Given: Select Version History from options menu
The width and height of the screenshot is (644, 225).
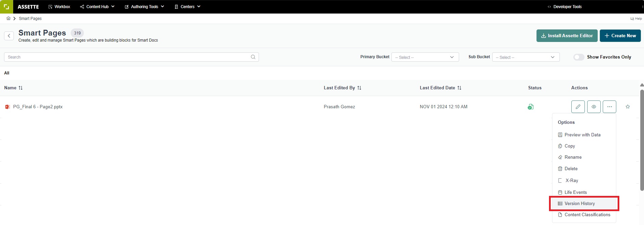Looking at the screenshot, I should tap(579, 204).
